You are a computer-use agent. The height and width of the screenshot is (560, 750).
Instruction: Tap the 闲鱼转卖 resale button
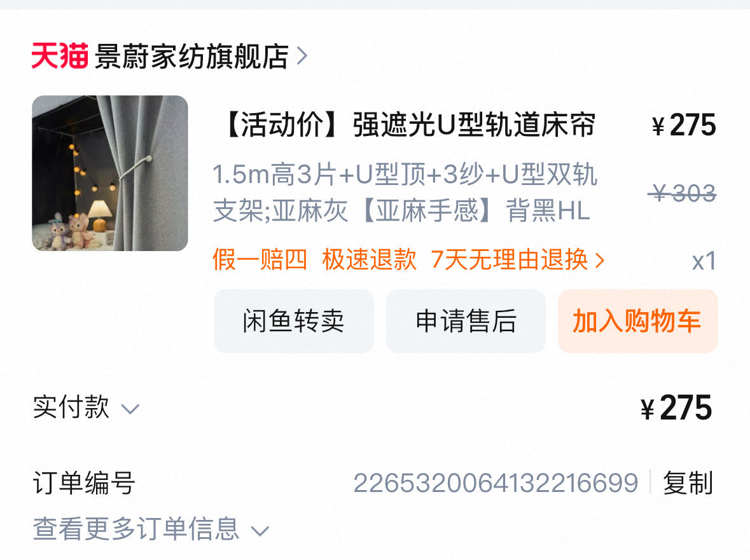pyautogui.click(x=294, y=320)
